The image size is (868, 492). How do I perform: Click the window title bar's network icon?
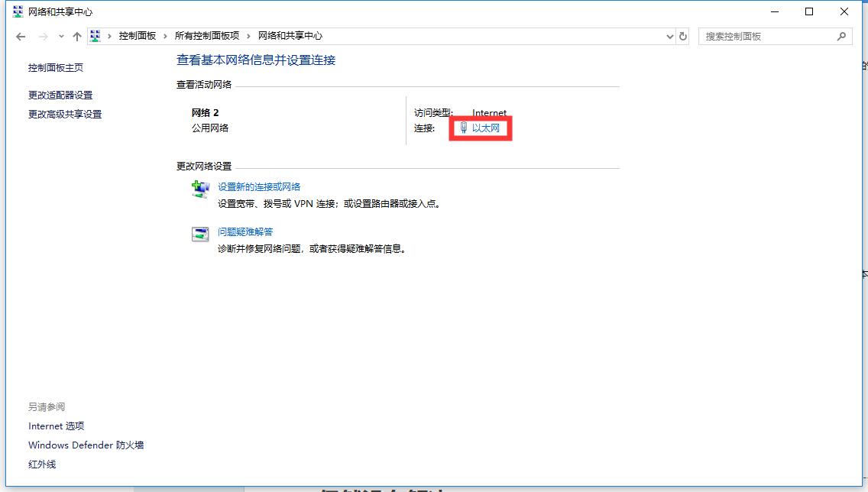point(18,12)
